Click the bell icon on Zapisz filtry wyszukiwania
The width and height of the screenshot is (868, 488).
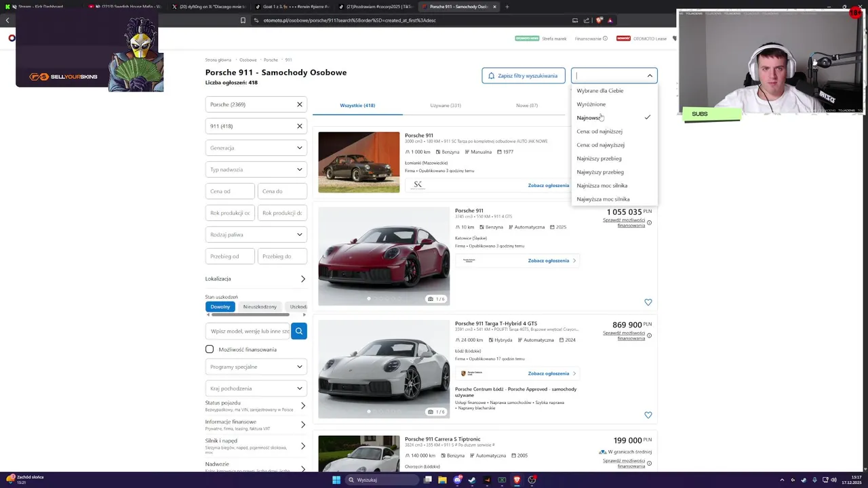click(x=492, y=76)
